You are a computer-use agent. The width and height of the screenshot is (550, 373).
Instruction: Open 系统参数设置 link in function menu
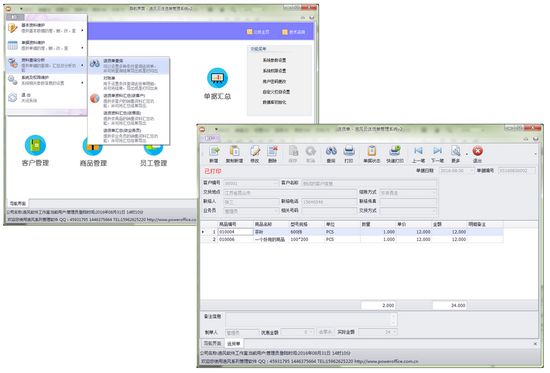pyautogui.click(x=274, y=60)
